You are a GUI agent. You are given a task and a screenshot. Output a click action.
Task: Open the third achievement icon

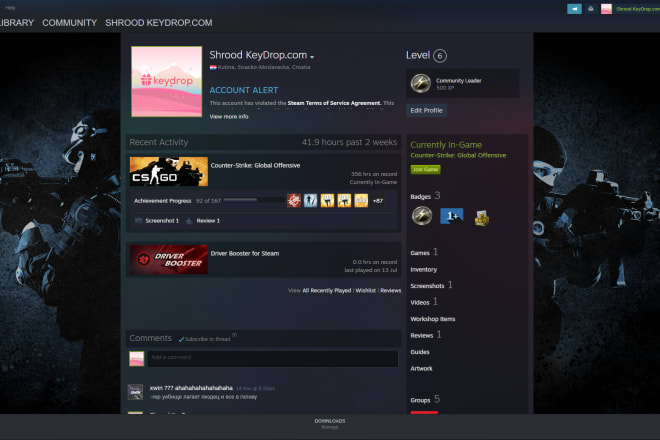327,201
